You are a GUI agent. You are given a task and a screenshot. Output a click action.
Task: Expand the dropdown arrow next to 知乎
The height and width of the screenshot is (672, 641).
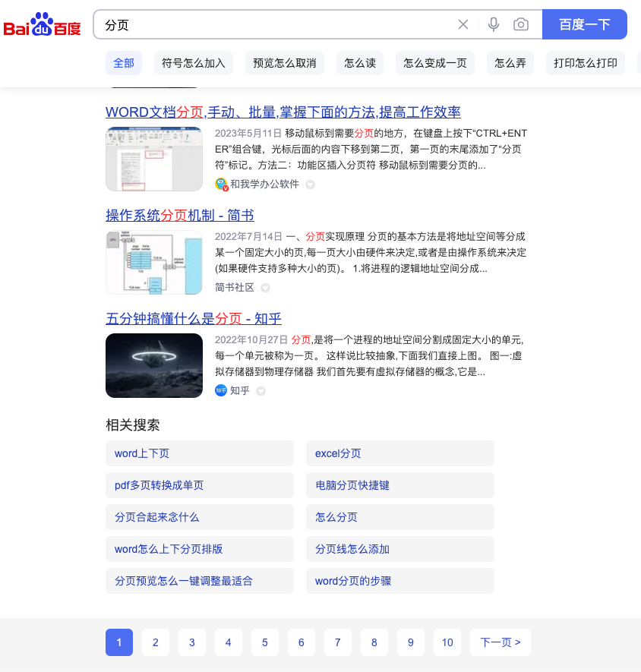tap(261, 391)
